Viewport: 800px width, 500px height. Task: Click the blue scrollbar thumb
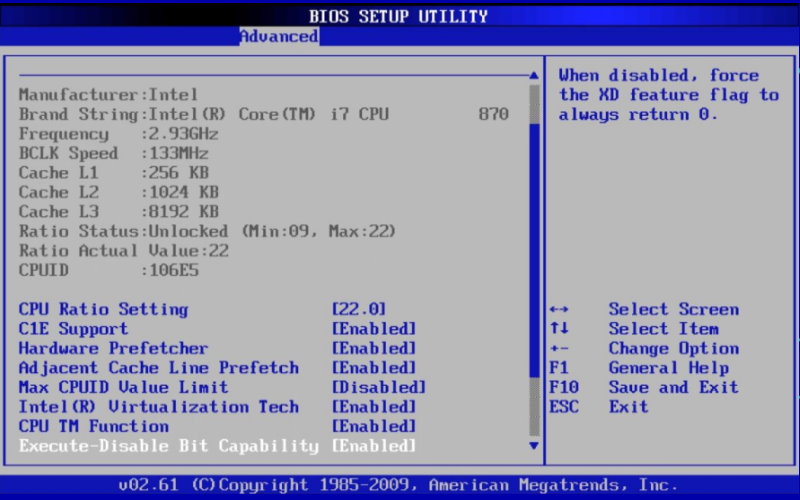534,250
